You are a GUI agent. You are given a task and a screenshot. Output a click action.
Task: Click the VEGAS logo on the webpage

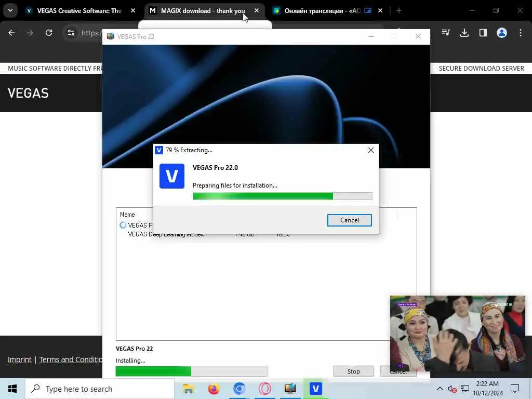(x=28, y=94)
